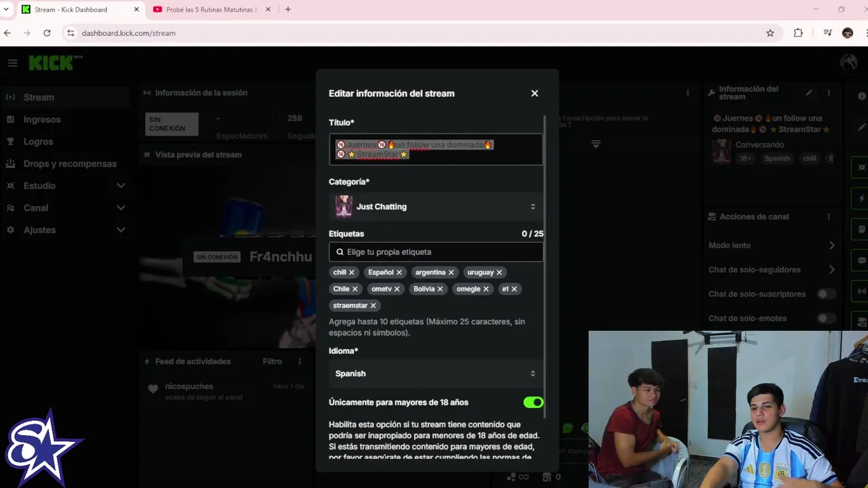Close the Stream - Kick Dashboard tab

point(136,9)
